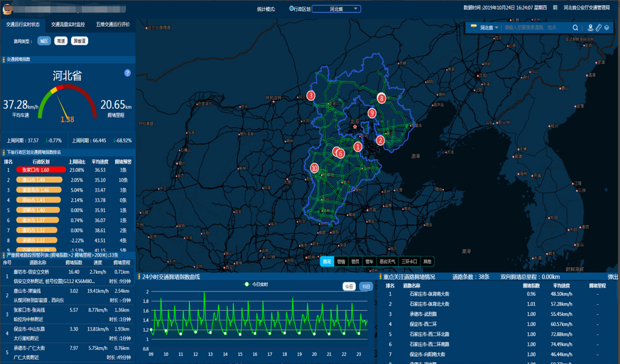Click the blue question mark help icon

point(127,73)
